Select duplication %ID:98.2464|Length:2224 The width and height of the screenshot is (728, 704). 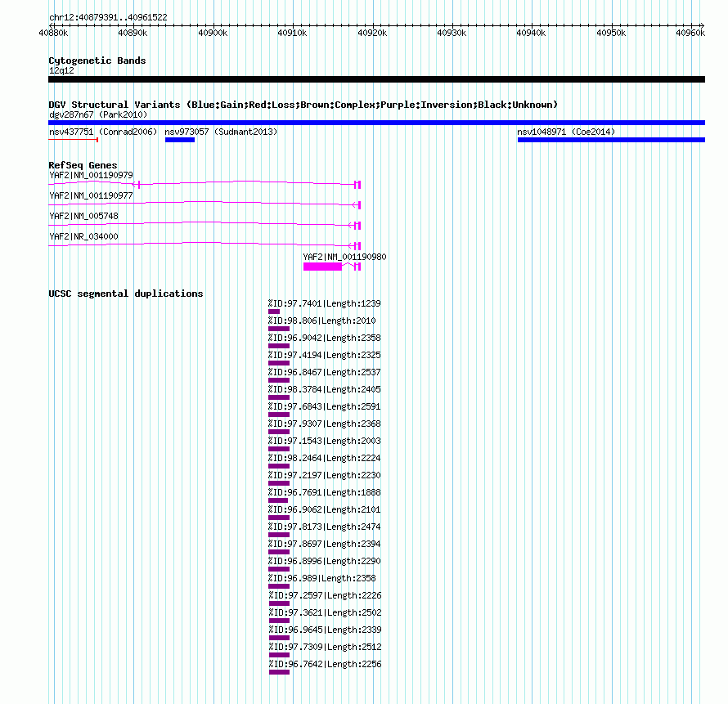279,466
